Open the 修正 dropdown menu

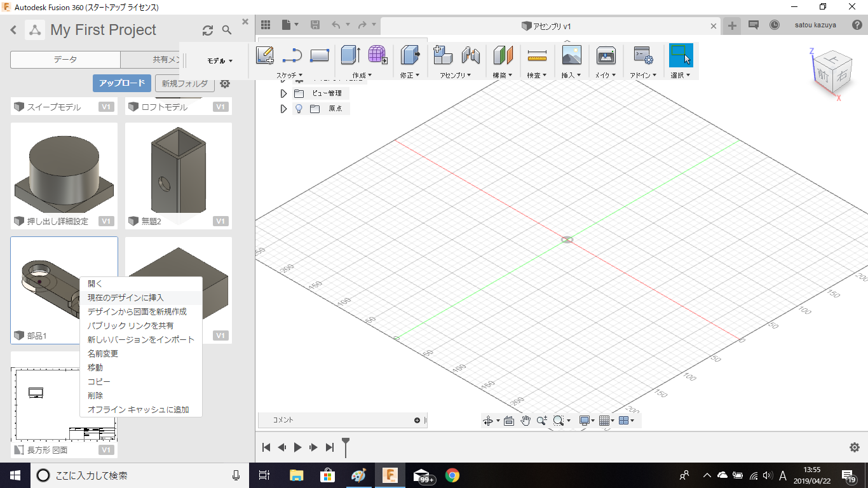[410, 75]
